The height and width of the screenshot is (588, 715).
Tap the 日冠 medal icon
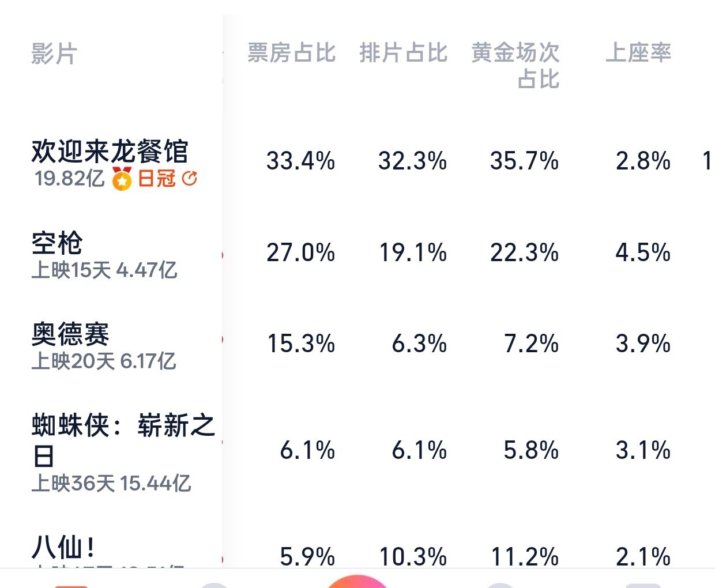click(x=122, y=179)
